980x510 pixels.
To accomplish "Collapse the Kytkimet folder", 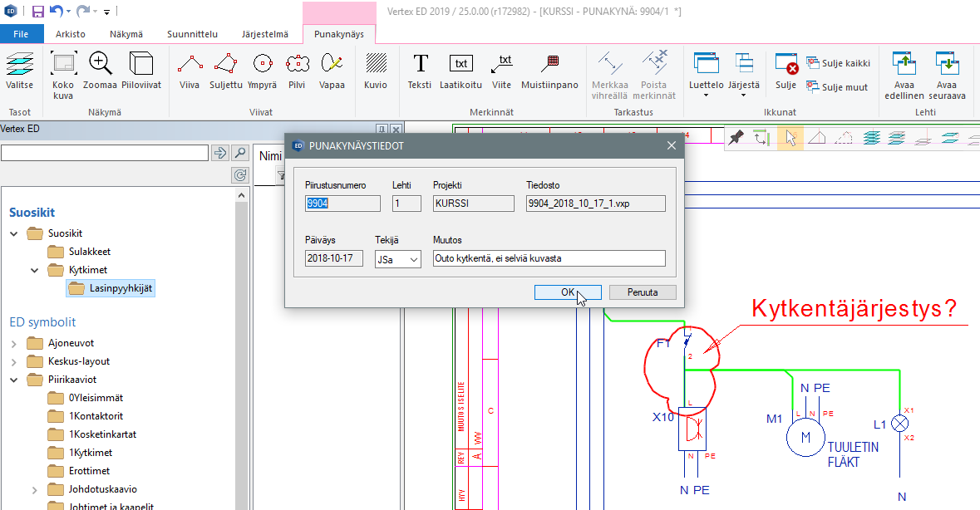I will tap(35, 270).
